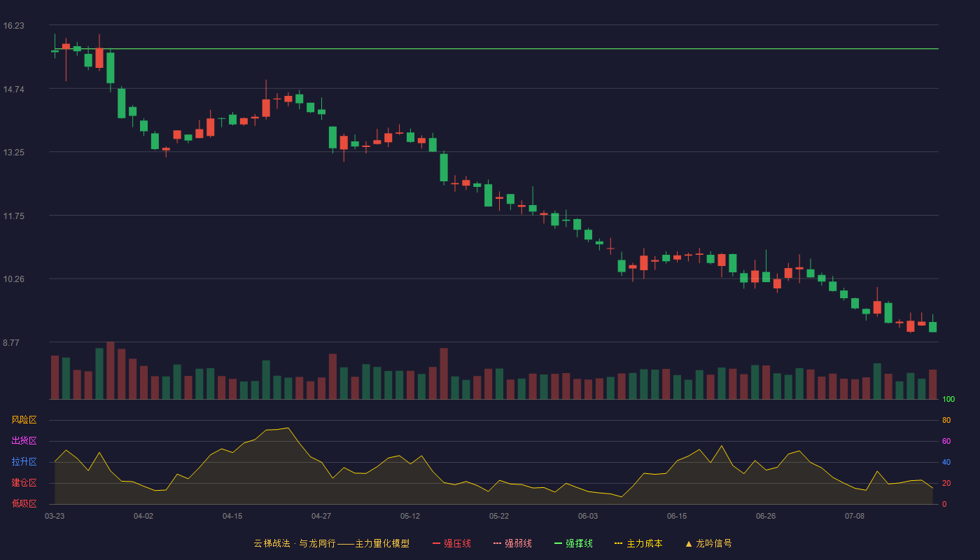This screenshot has height=560, width=980.
Task: Click the 04-02 date label
Action: 143,516
